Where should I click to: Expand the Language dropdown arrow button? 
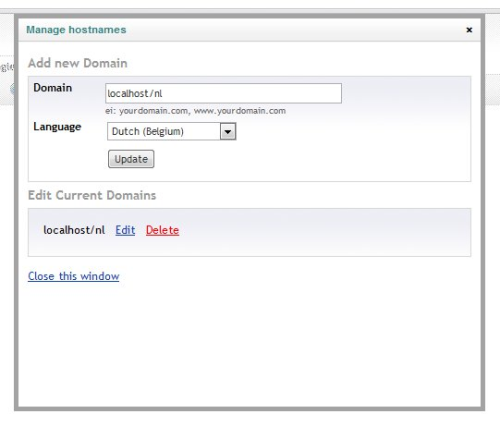point(228,131)
